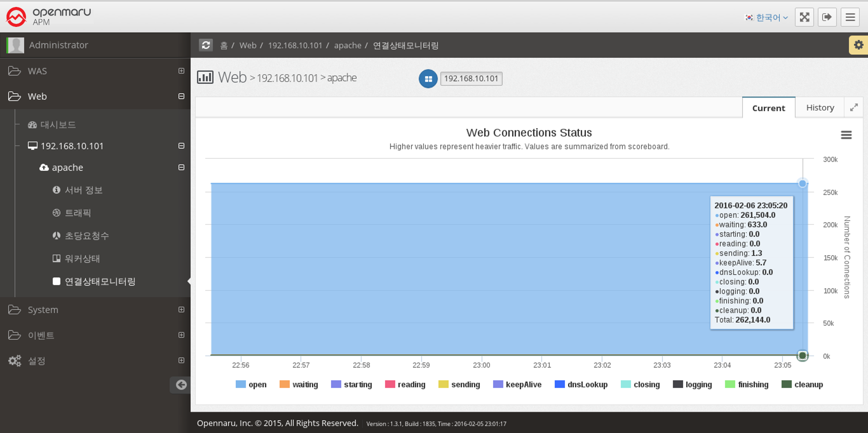Maximize the chart panel using arrows icon
The width and height of the screenshot is (868, 433).
[x=854, y=108]
